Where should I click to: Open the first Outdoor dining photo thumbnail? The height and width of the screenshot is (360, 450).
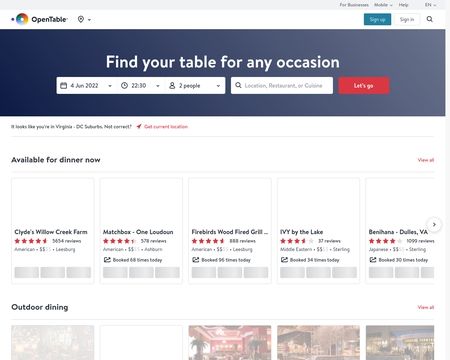point(53,343)
